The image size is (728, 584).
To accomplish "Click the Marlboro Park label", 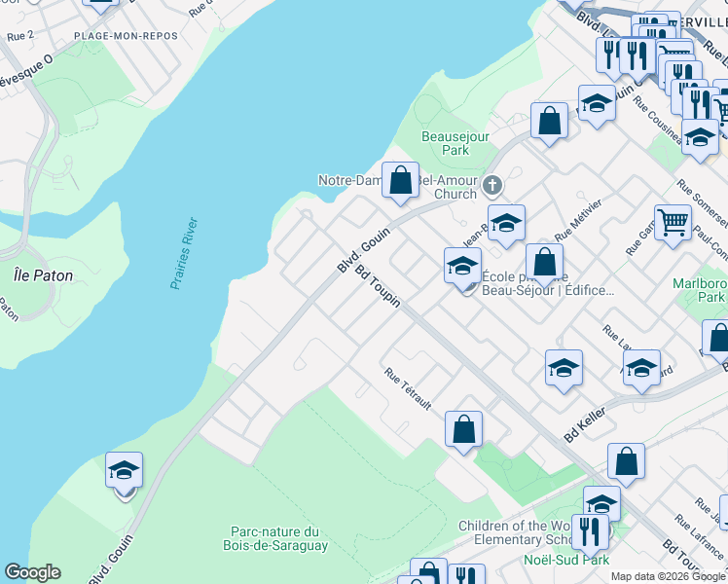I will click(x=700, y=290).
